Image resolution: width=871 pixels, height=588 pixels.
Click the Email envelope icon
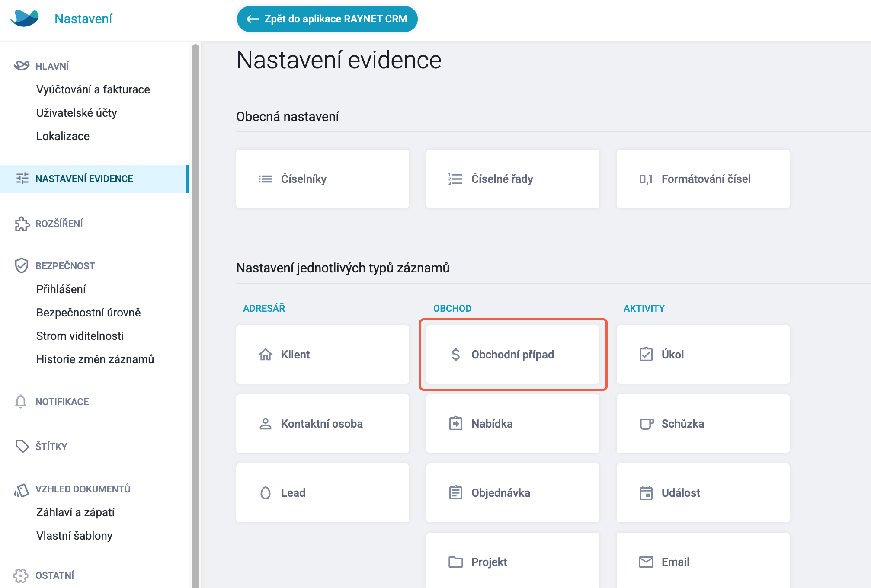(x=646, y=562)
